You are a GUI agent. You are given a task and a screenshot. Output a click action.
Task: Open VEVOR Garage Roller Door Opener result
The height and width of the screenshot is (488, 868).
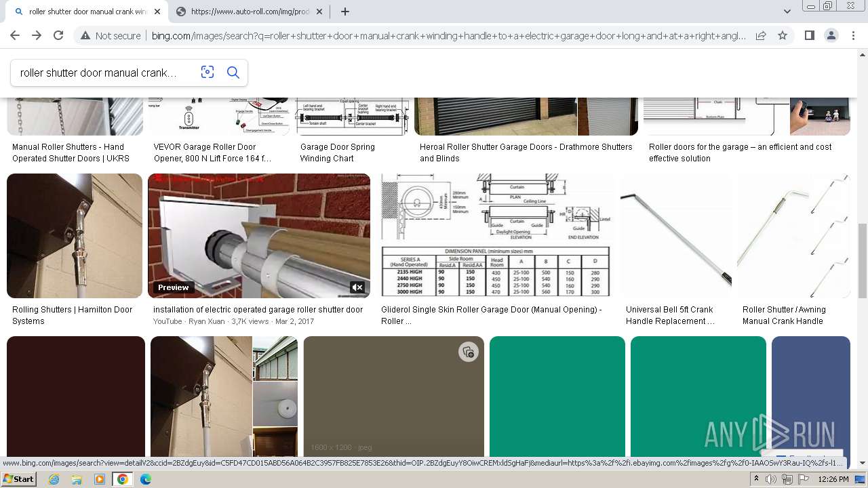point(212,152)
